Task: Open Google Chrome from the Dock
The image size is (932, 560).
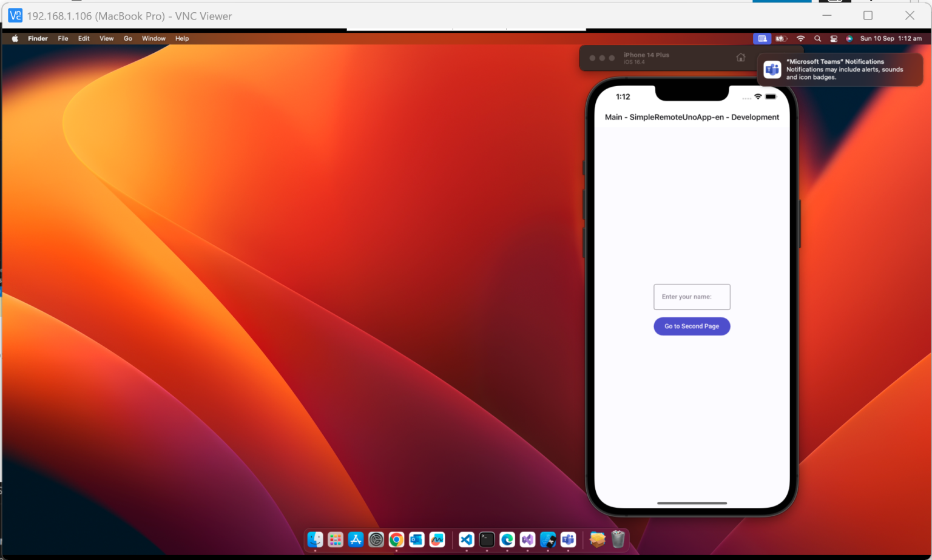Action: (x=397, y=539)
